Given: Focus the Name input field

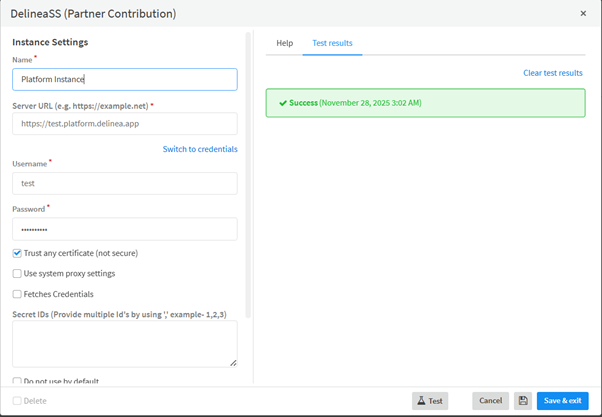Looking at the screenshot, I should pos(125,79).
